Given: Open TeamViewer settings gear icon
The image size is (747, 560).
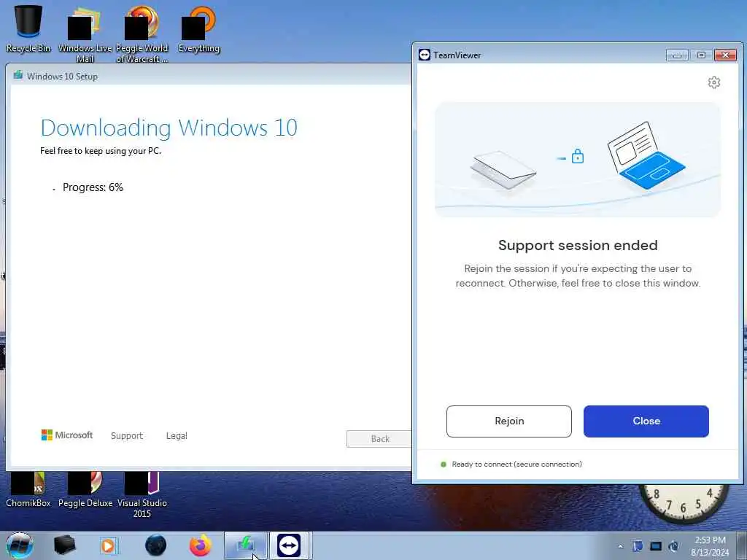Looking at the screenshot, I should 713,82.
